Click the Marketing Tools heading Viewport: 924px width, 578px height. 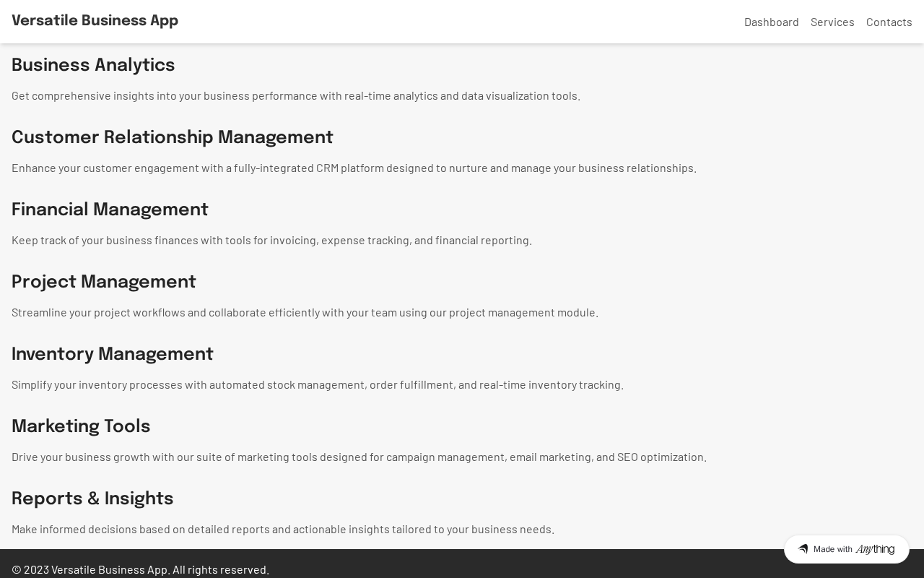[81, 427]
